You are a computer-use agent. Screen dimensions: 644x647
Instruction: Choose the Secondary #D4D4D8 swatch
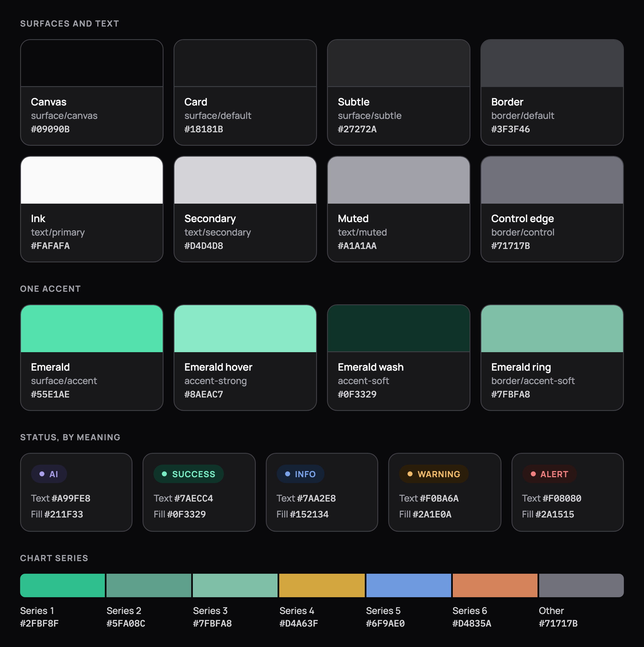pyautogui.click(x=245, y=180)
